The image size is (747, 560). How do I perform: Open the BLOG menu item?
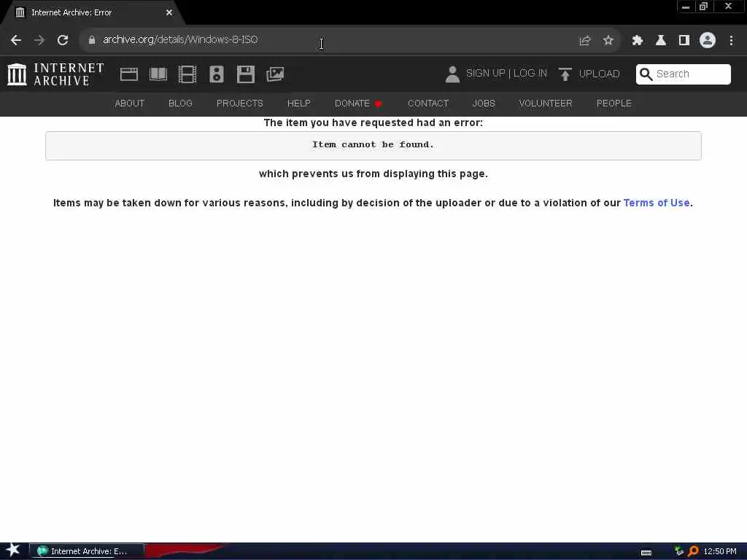(x=180, y=104)
